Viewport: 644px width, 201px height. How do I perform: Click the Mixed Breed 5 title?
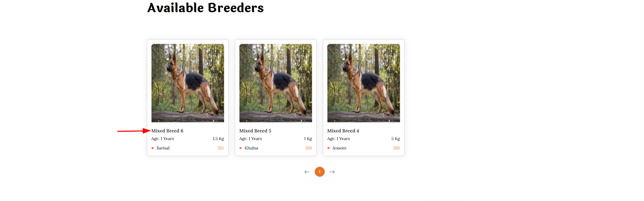(255, 131)
